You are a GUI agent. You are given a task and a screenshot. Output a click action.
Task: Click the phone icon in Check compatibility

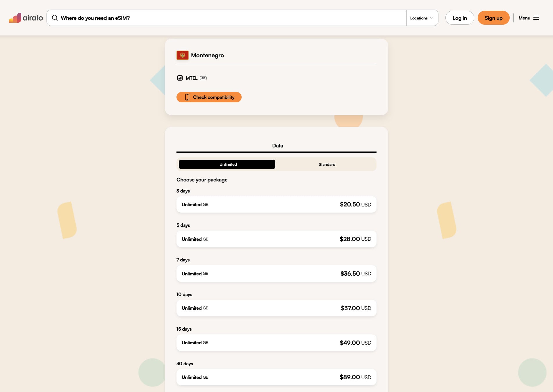(187, 97)
